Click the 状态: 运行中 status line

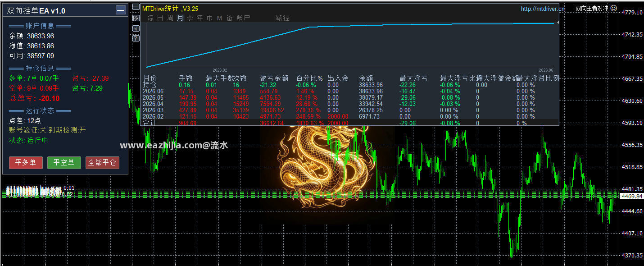tap(28, 140)
